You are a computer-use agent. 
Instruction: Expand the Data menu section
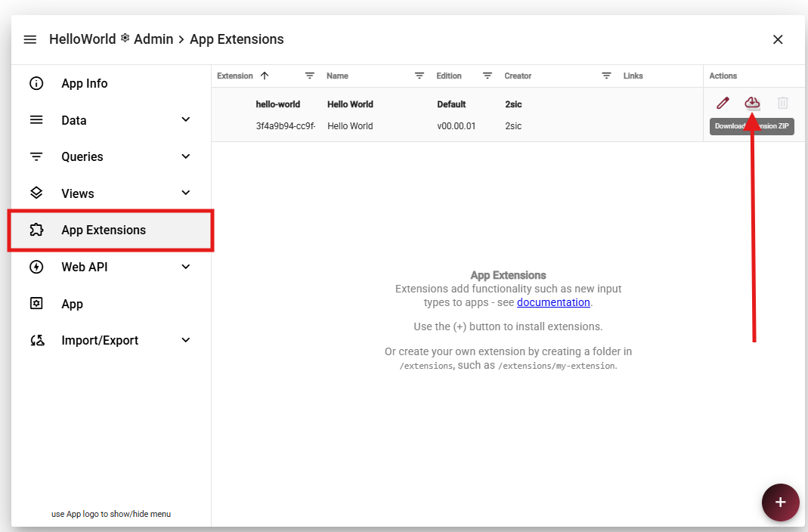click(186, 119)
